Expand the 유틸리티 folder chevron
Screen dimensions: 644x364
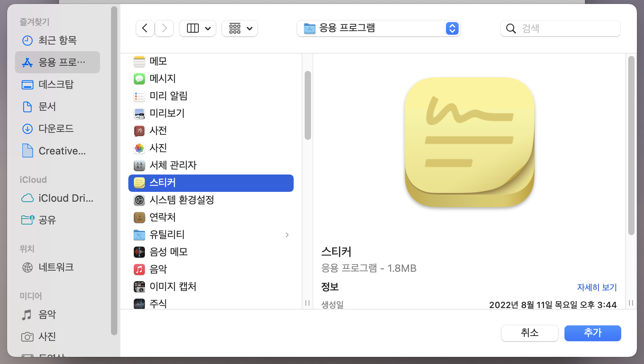pyautogui.click(x=287, y=235)
